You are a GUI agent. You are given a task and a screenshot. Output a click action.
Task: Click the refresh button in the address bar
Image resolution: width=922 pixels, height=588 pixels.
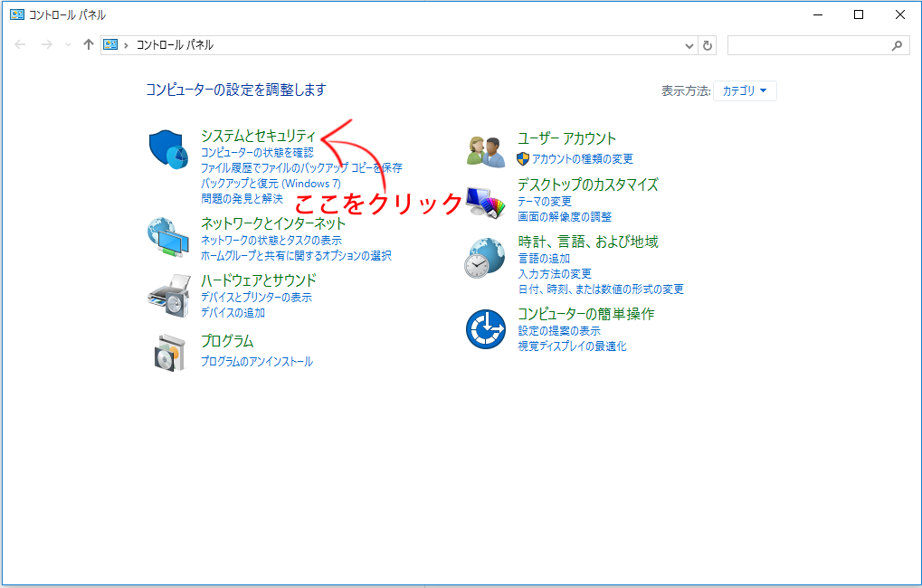(706, 43)
